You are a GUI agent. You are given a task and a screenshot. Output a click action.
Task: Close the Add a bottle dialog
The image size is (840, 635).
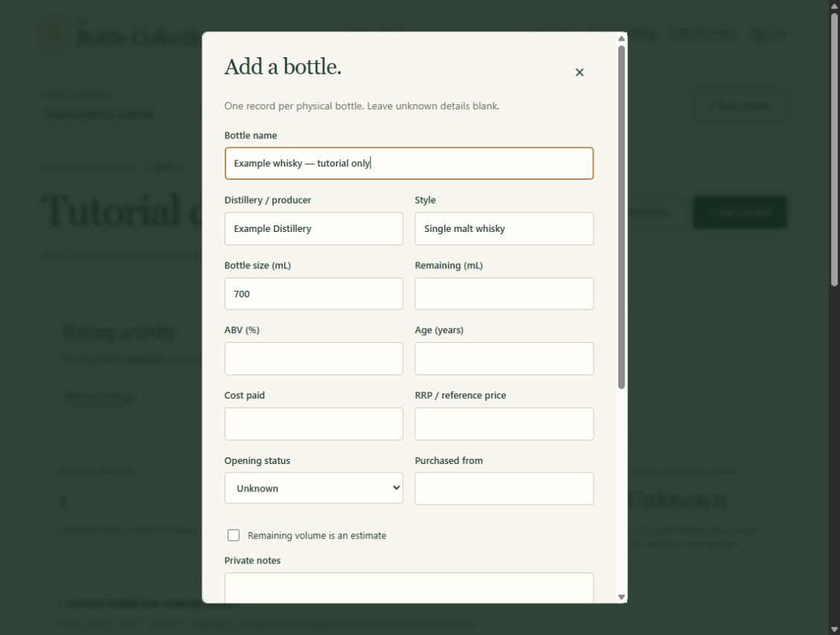(x=579, y=72)
